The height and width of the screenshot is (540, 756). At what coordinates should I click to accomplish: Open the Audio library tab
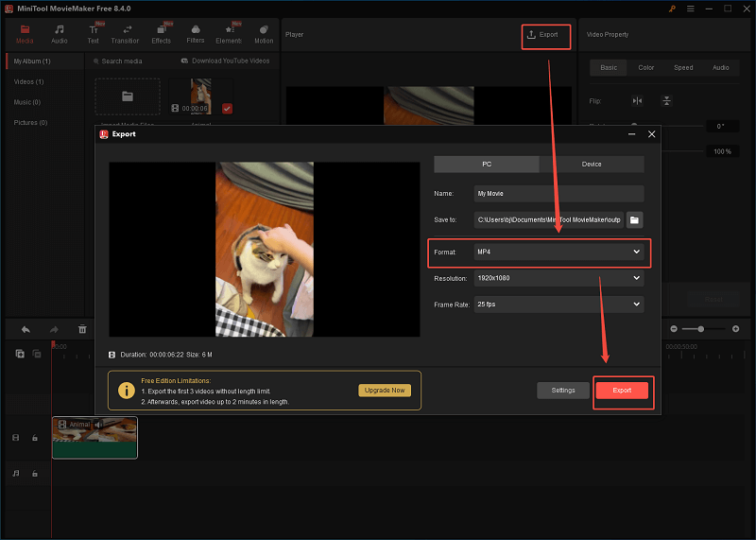60,34
